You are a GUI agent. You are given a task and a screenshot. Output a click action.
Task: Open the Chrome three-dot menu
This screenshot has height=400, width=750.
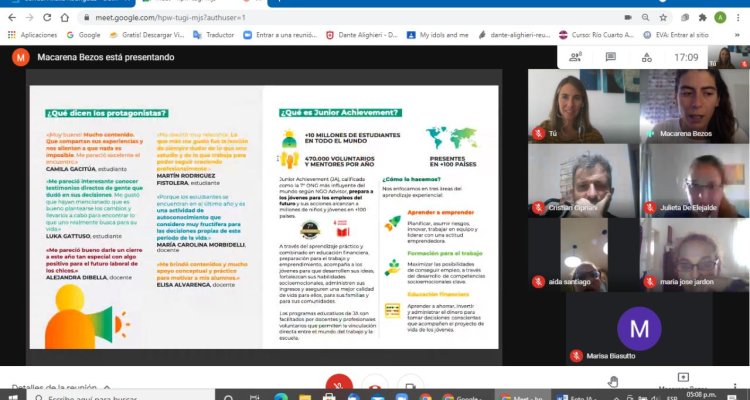click(x=739, y=18)
